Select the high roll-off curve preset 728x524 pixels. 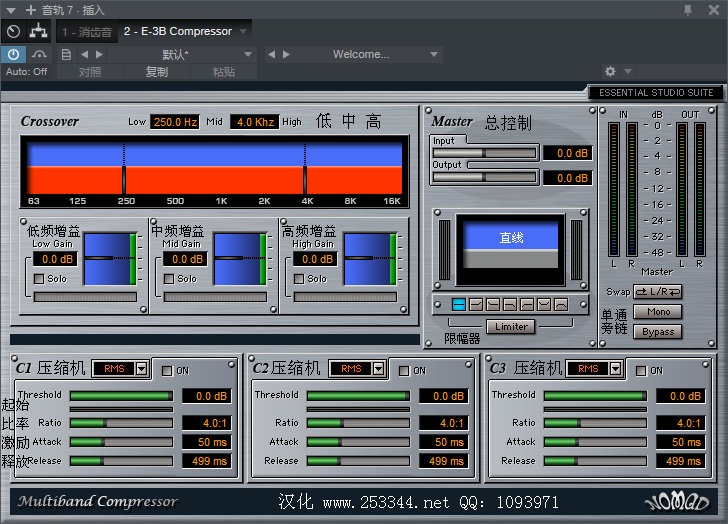[x=510, y=304]
